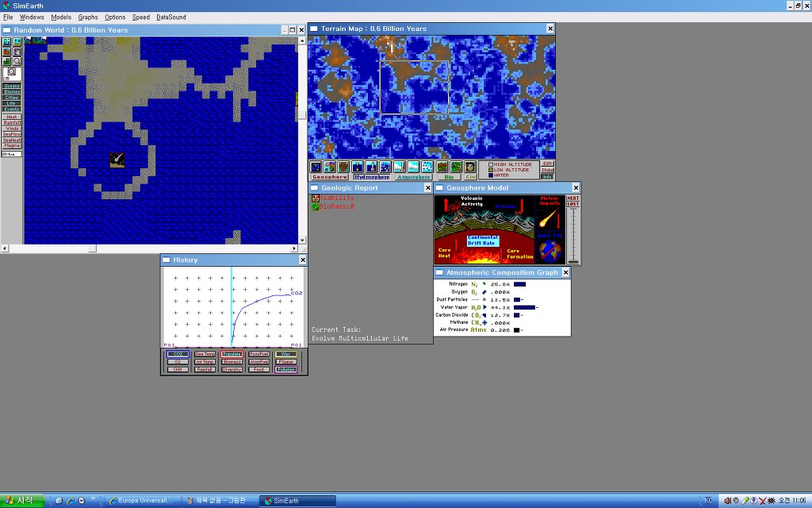The width and height of the screenshot is (812, 508).
Task: Switch to SimEarth taskbar button
Action: click(x=297, y=501)
